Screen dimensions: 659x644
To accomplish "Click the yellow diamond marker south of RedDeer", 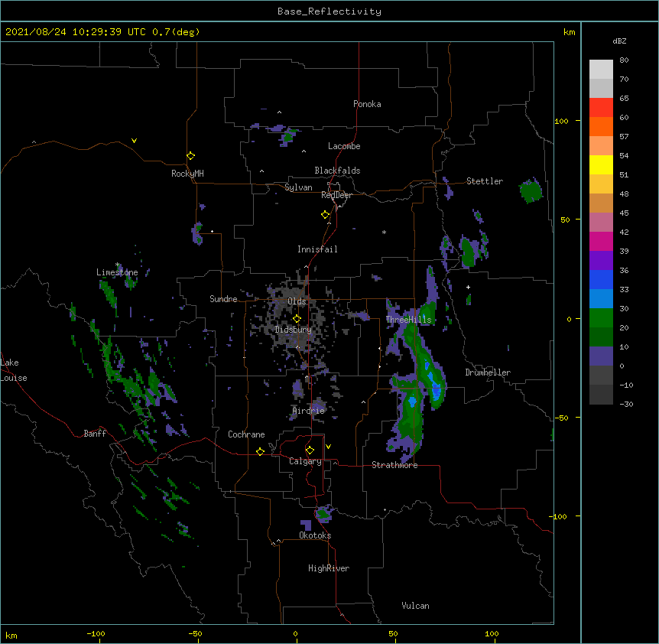I will (x=326, y=215).
